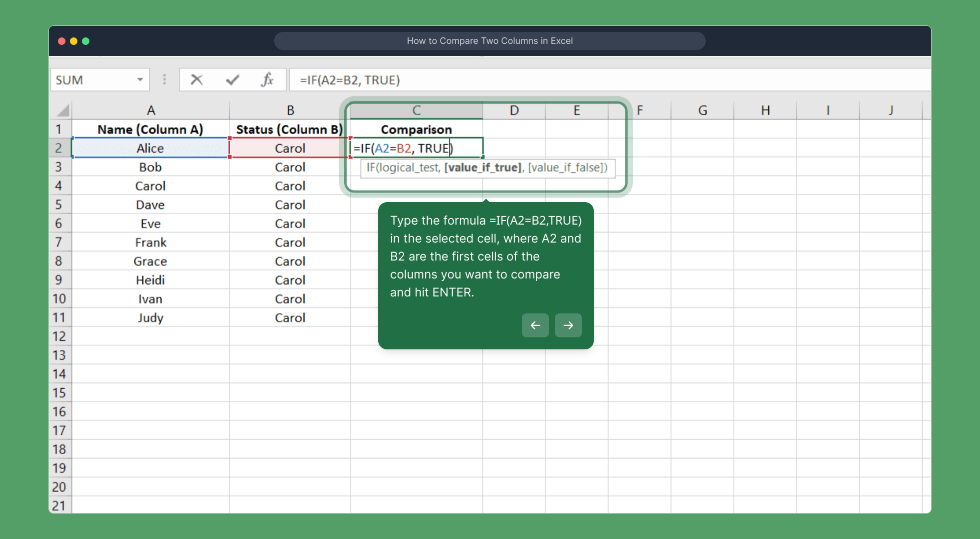980x539 pixels.
Task: Open the Name Box dropdown showing SUM
Action: [x=140, y=79]
